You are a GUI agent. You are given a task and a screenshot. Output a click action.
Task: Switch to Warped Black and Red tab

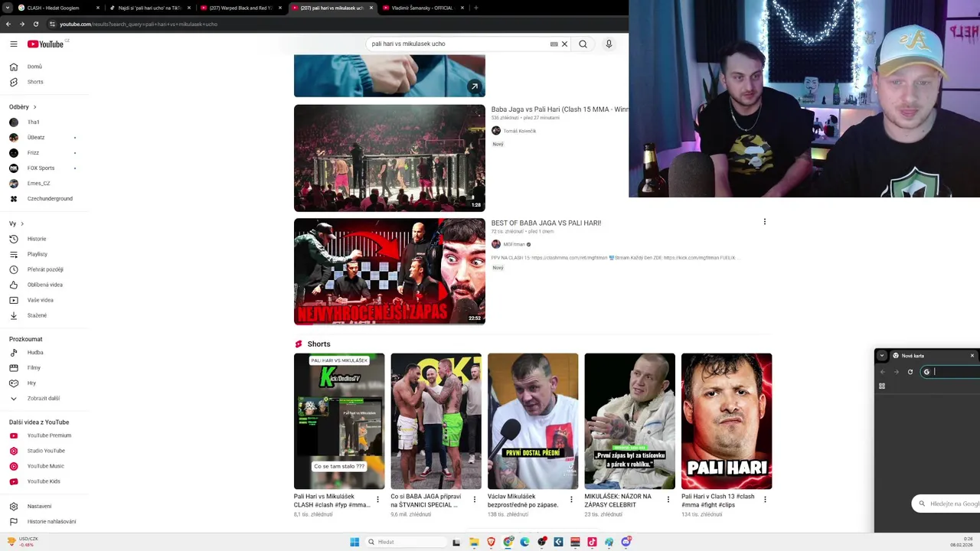[x=240, y=8]
